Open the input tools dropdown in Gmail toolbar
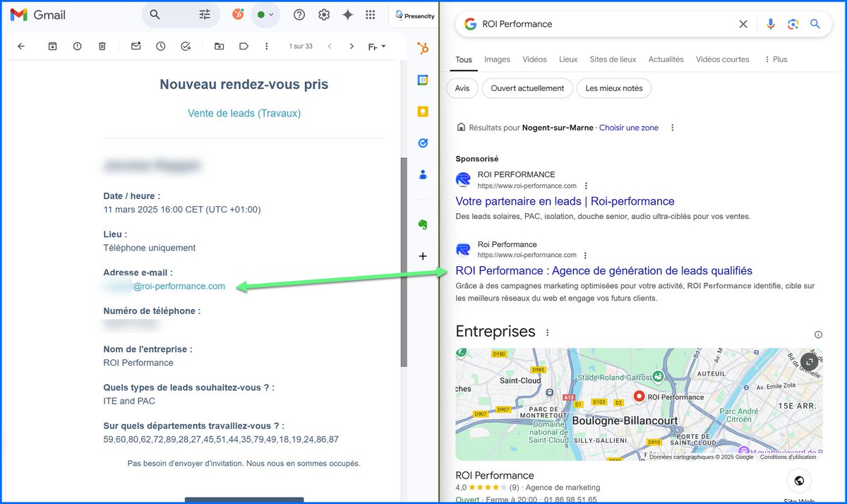The height and width of the screenshot is (504, 847). 378,47
